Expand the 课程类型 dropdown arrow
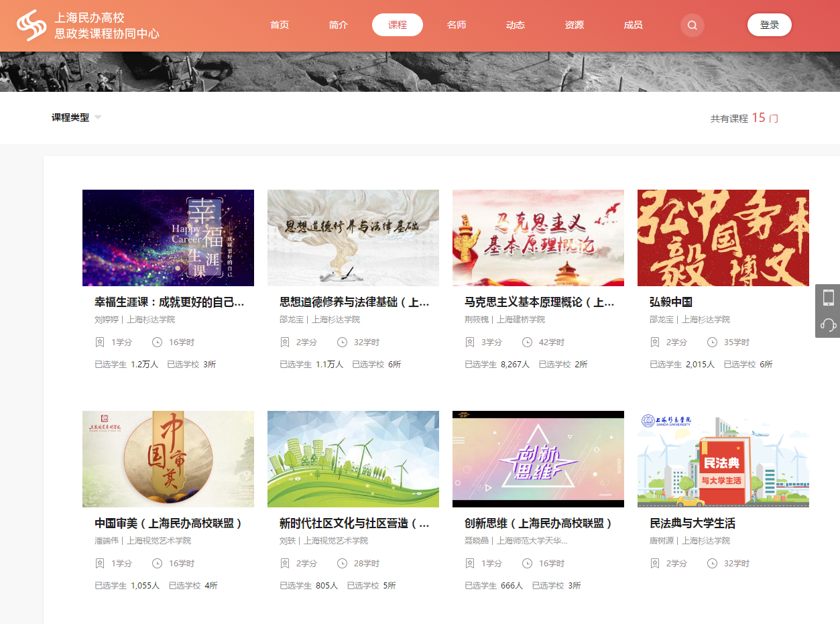 [x=98, y=117]
